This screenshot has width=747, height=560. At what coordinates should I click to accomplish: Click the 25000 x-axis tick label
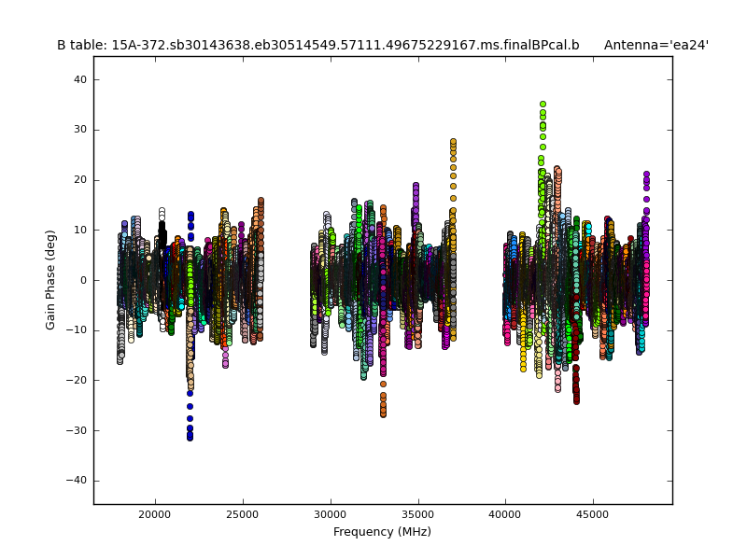click(x=243, y=514)
